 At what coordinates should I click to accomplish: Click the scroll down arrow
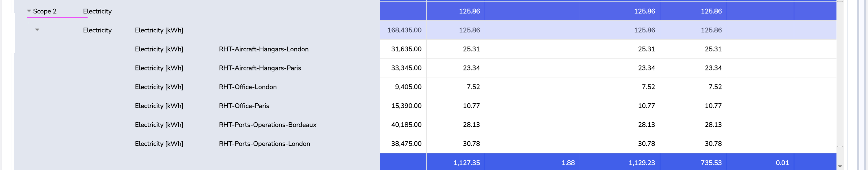click(x=840, y=166)
